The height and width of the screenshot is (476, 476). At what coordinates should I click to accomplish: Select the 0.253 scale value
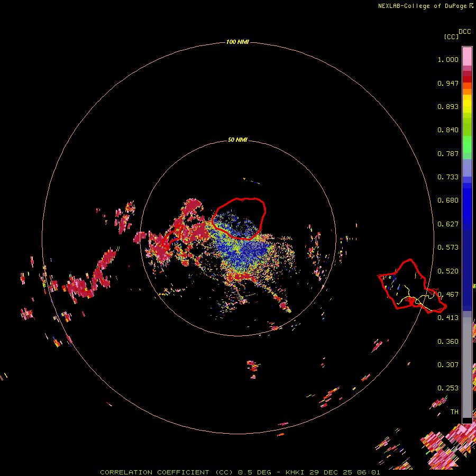coord(448,388)
